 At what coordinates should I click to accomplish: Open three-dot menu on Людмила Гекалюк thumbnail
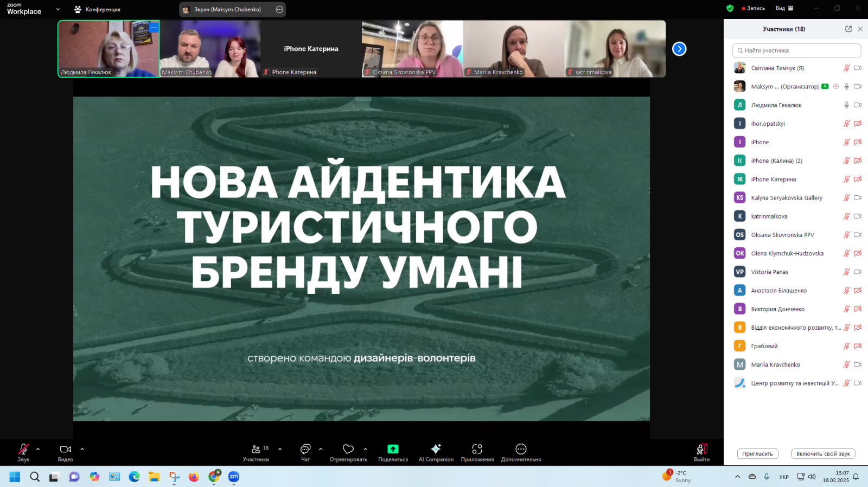click(x=154, y=27)
